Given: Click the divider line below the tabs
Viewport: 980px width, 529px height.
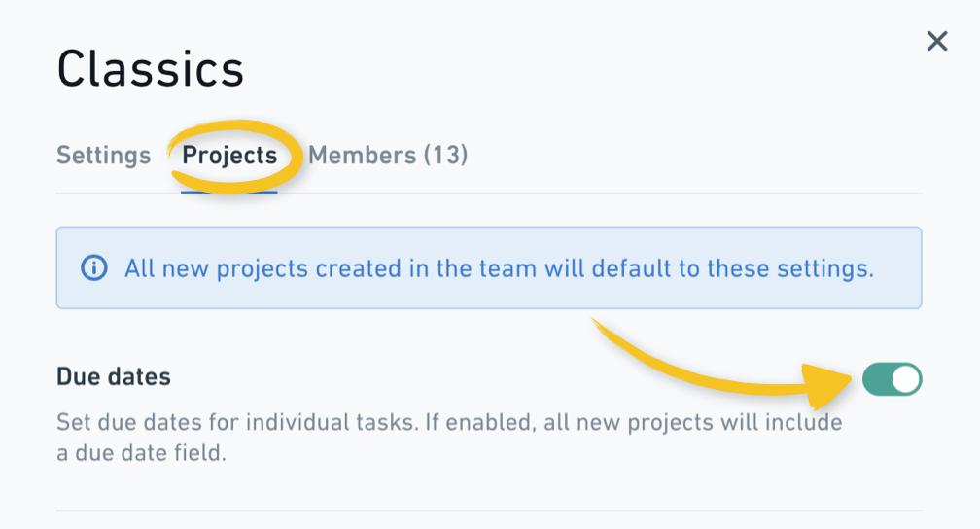Looking at the screenshot, I should tap(489, 194).
